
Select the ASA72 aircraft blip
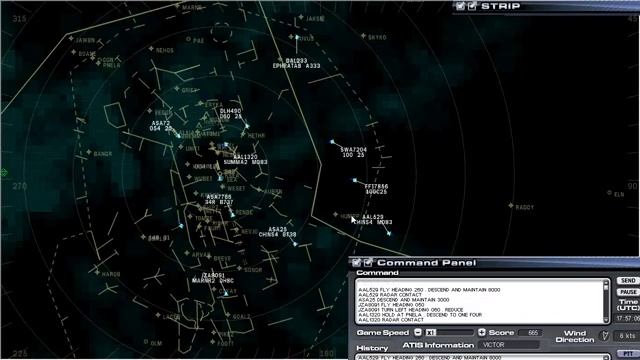[x=178, y=136]
